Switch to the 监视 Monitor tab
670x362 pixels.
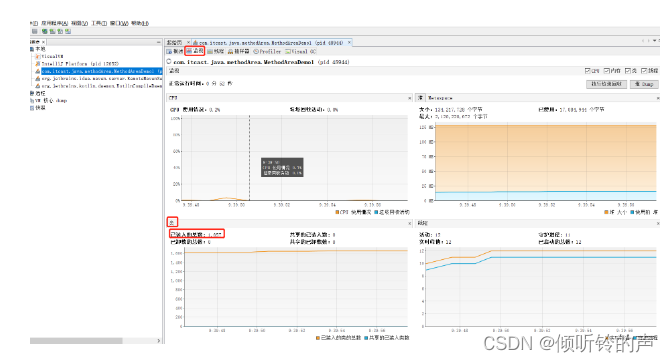[x=195, y=51]
